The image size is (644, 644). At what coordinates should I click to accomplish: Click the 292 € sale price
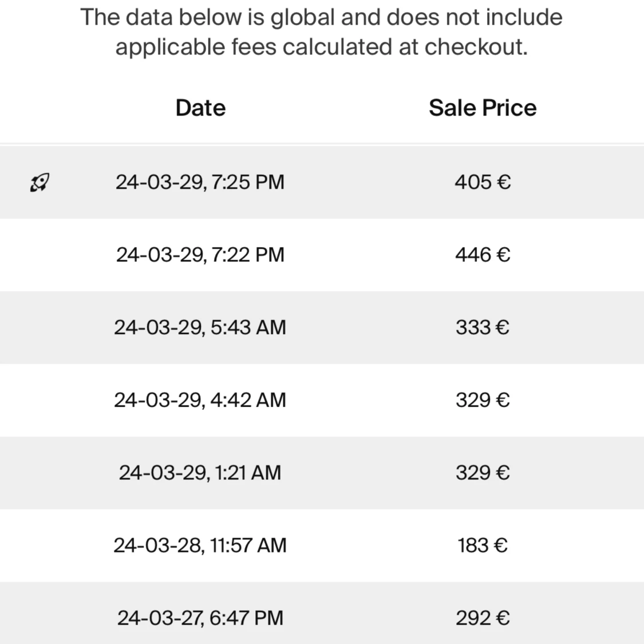click(483, 618)
